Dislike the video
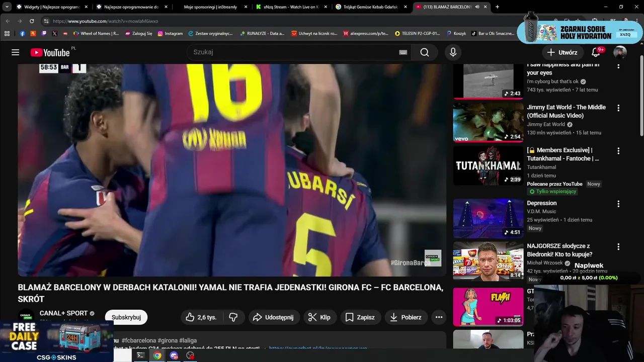Image resolution: width=644 pixels, height=362 pixels. point(233,317)
